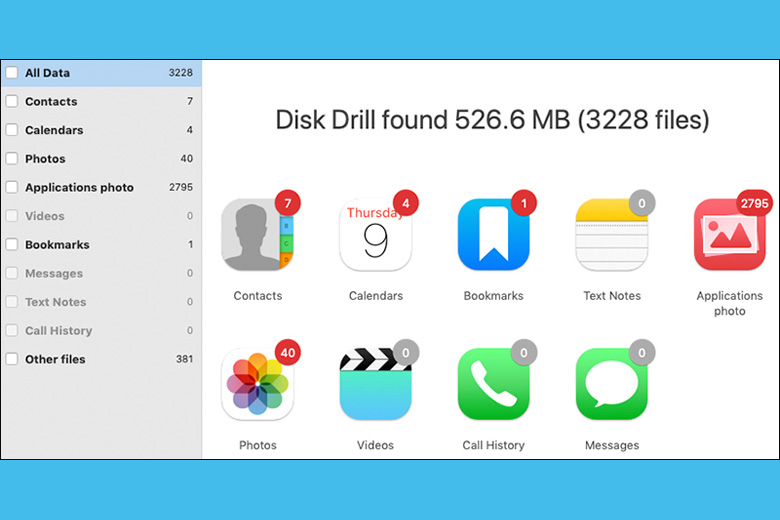
Task: Select the All Data row label
Action: point(47,73)
